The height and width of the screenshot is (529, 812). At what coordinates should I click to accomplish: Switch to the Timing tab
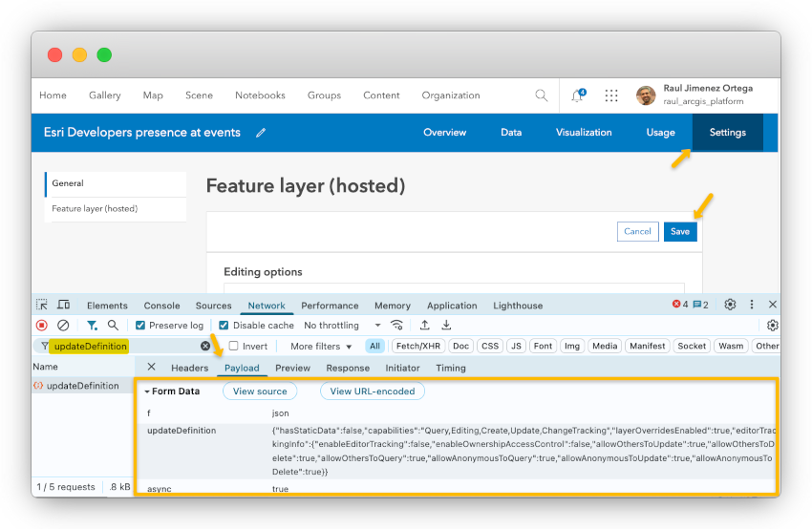(x=451, y=368)
